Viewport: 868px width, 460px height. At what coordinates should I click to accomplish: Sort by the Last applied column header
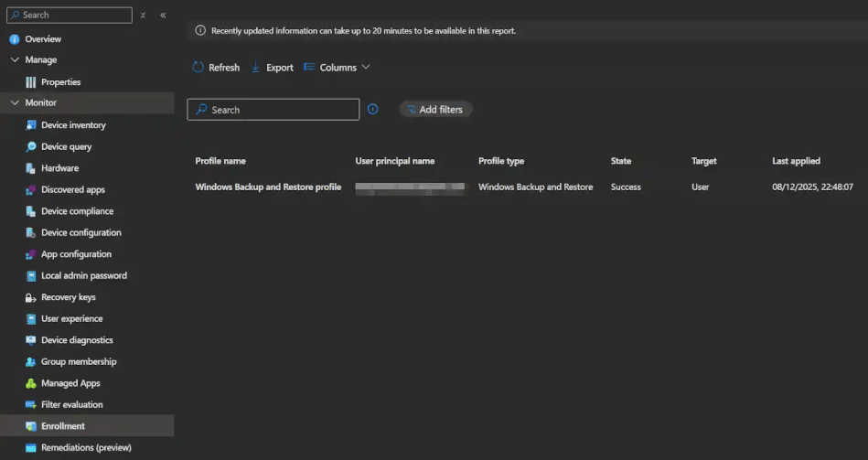796,161
